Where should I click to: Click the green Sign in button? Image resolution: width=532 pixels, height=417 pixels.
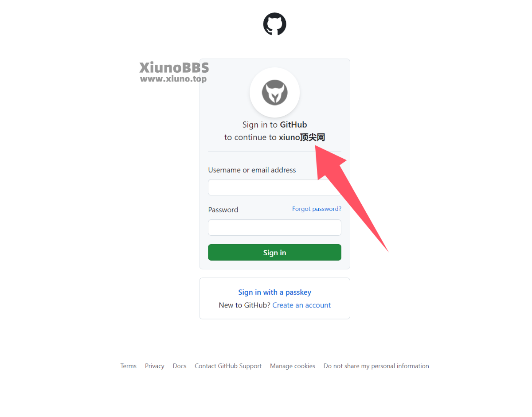click(x=274, y=253)
